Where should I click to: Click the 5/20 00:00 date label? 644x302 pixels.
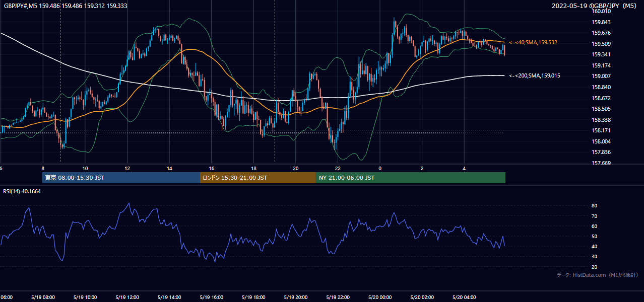click(x=379, y=297)
